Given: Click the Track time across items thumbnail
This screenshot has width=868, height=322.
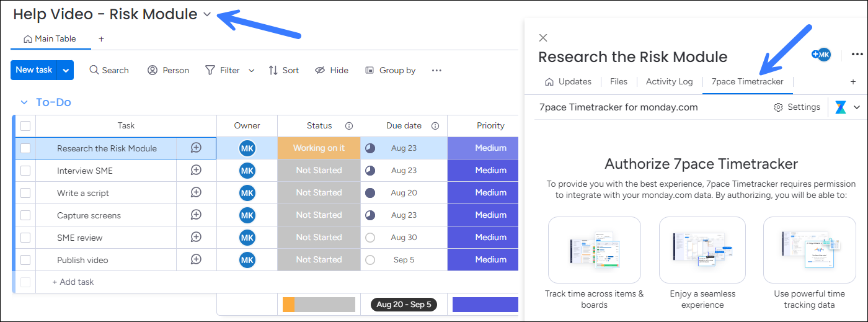Looking at the screenshot, I should (x=594, y=250).
